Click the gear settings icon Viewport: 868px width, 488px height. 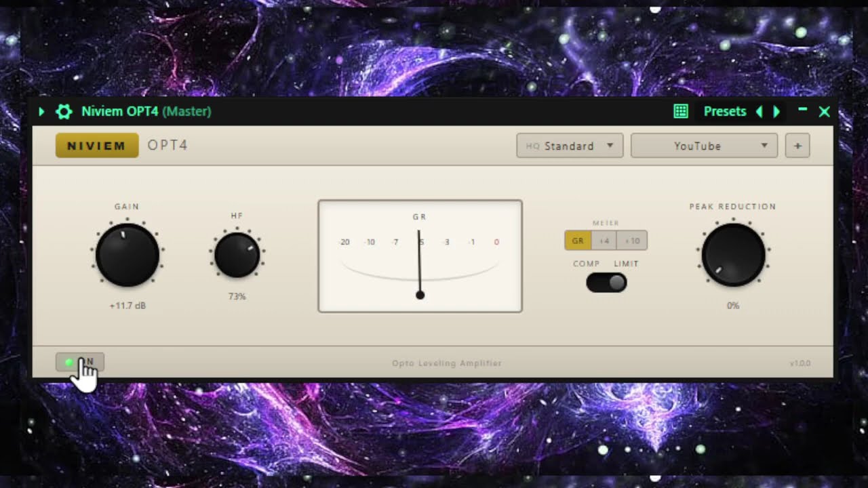point(64,112)
